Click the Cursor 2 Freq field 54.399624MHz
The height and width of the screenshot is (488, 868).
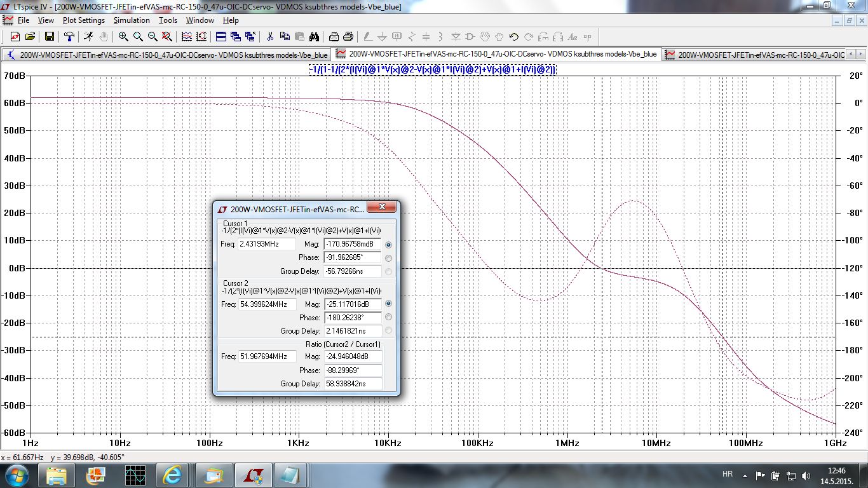tap(267, 304)
